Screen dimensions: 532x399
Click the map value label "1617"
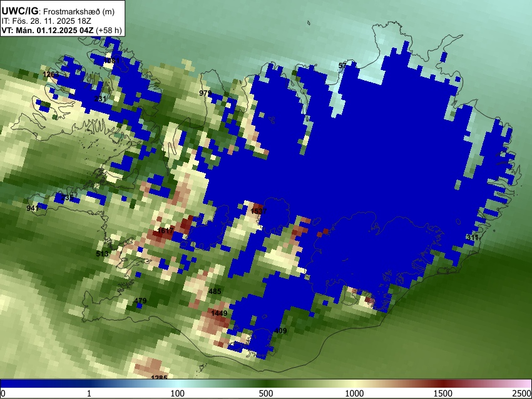coord(166,231)
